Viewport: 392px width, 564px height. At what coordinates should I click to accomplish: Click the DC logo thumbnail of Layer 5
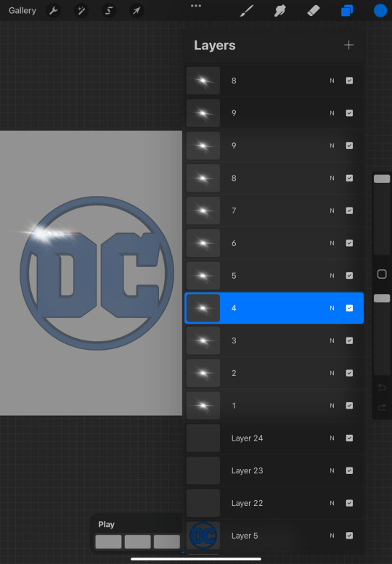pyautogui.click(x=203, y=536)
